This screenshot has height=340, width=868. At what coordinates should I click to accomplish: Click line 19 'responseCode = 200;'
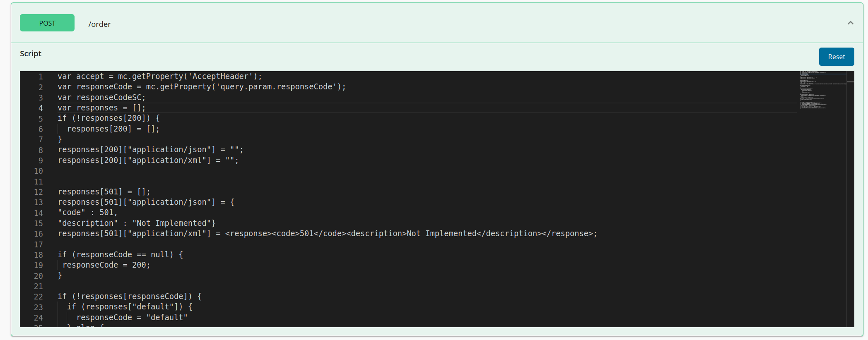point(106,265)
